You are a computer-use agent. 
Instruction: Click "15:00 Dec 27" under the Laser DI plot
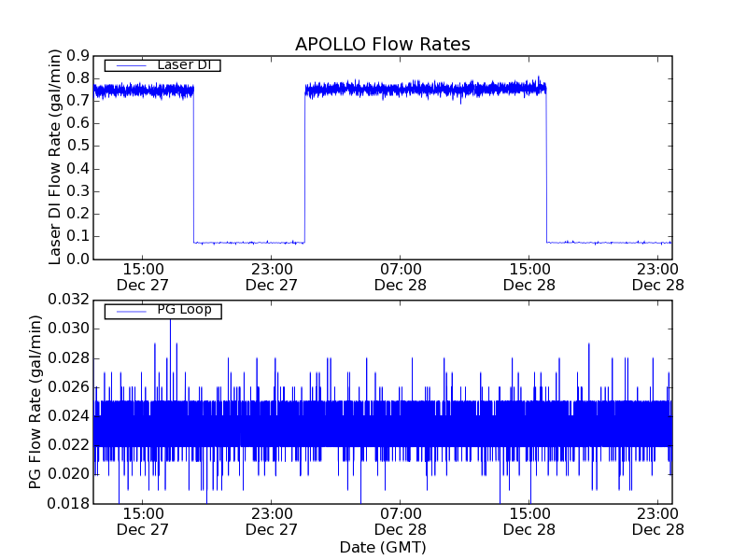pyautogui.click(x=143, y=277)
